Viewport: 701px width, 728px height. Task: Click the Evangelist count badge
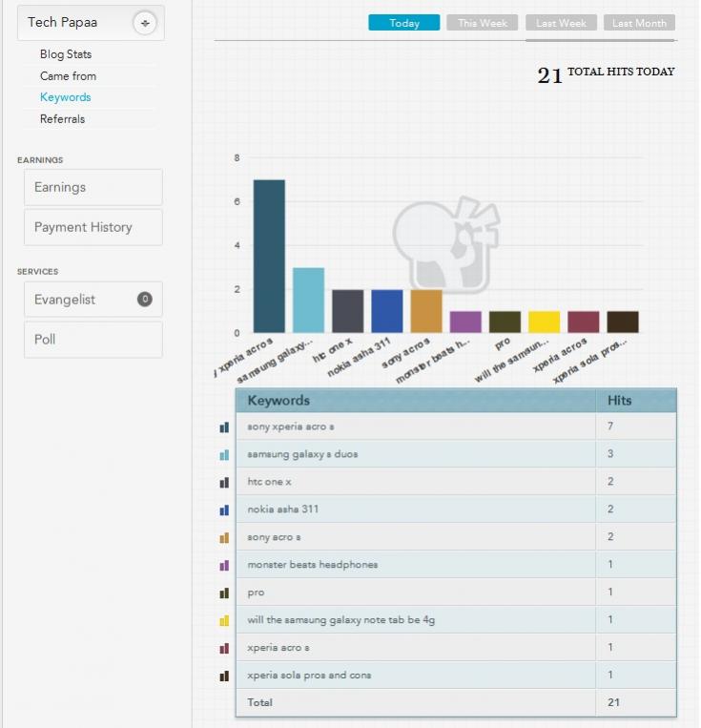pyautogui.click(x=145, y=299)
